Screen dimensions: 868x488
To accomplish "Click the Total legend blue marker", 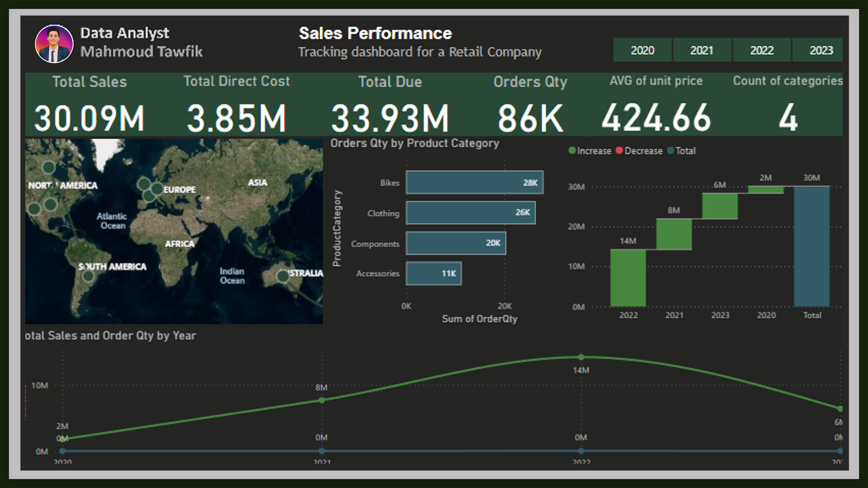I will coord(671,150).
